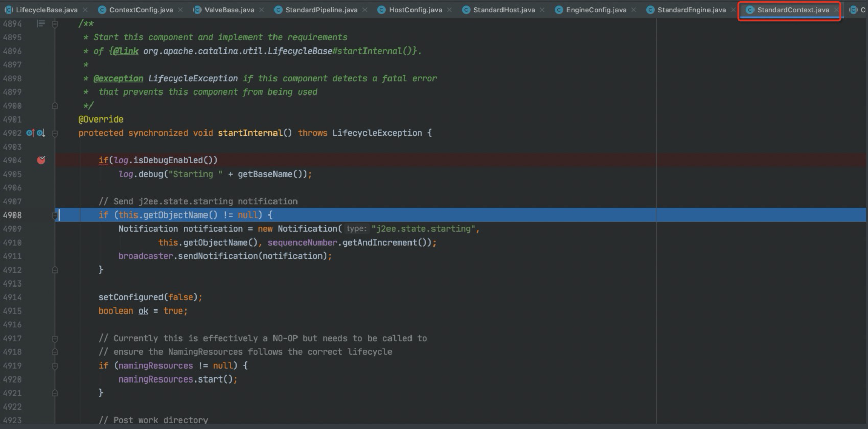Close the ValveBase.java tab
868x429 pixels.
tap(262, 10)
